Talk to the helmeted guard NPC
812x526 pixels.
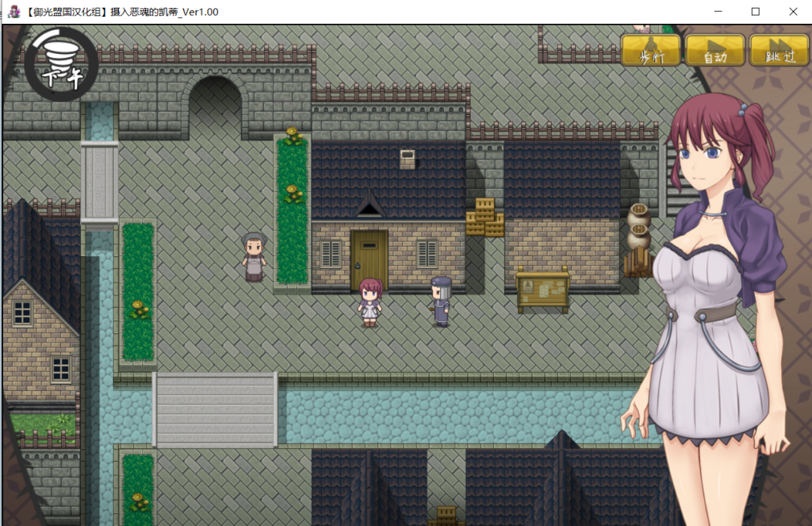(x=441, y=301)
